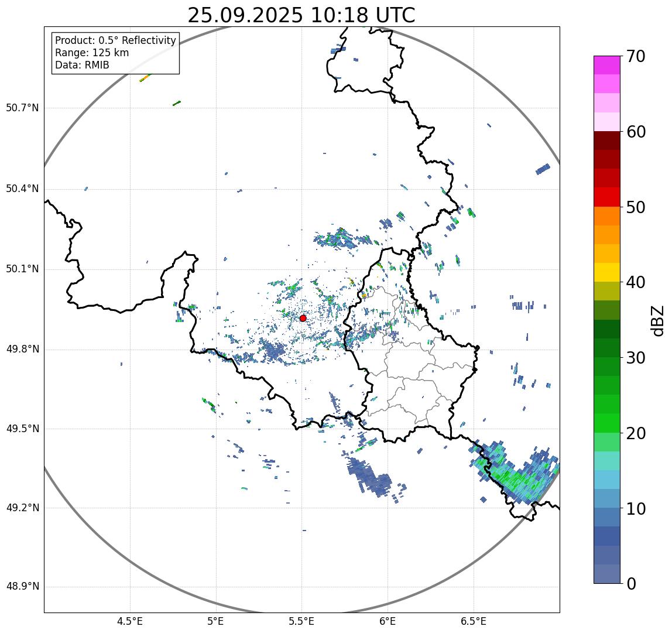This screenshot has height=633, width=672.
Task: Click the Product: 0.5° Reflectivity legend text
Action: point(116,40)
